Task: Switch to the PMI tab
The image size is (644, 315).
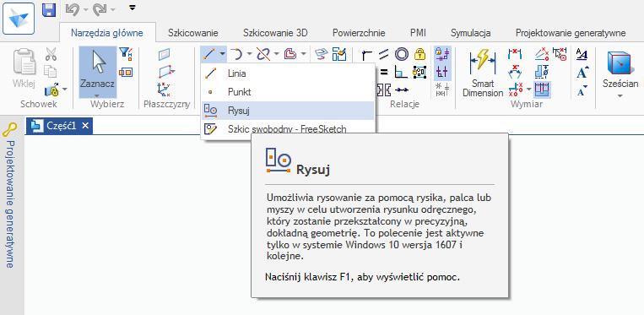Action: [418, 33]
